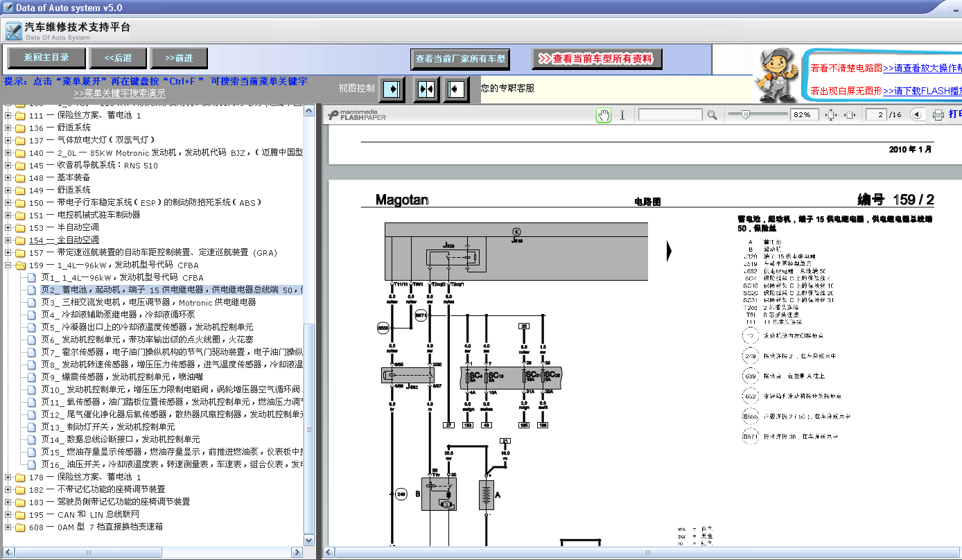Click the fit-width zoom icon

(849, 115)
